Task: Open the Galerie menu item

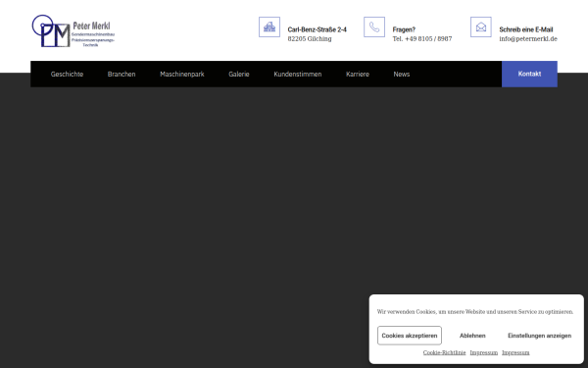Action: click(x=239, y=74)
